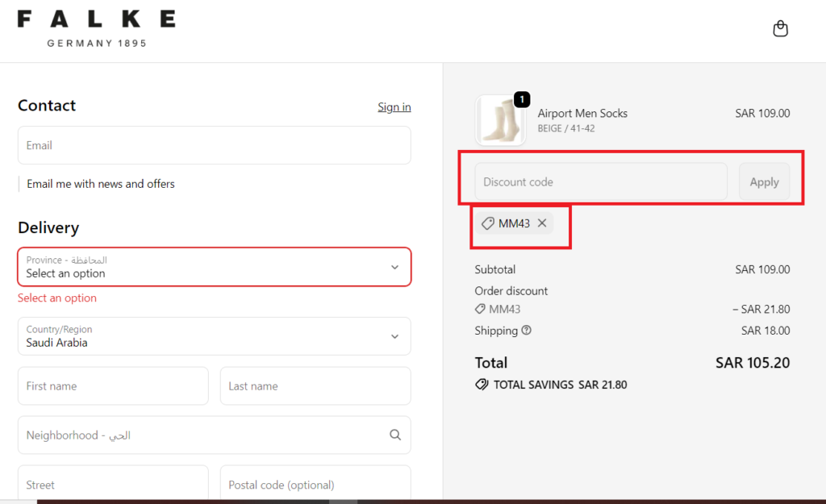
Task: Remove the MM43 discount code tag
Action: tap(542, 223)
